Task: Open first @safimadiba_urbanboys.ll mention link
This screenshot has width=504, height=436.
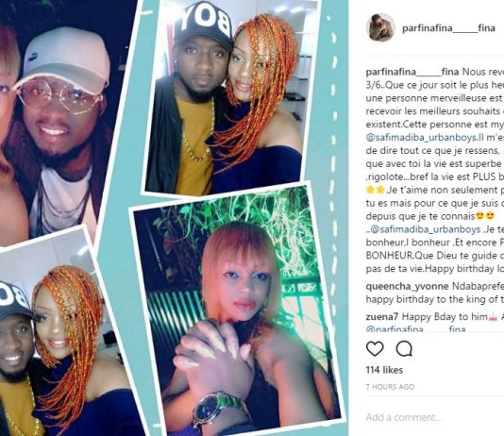Action: coord(425,138)
